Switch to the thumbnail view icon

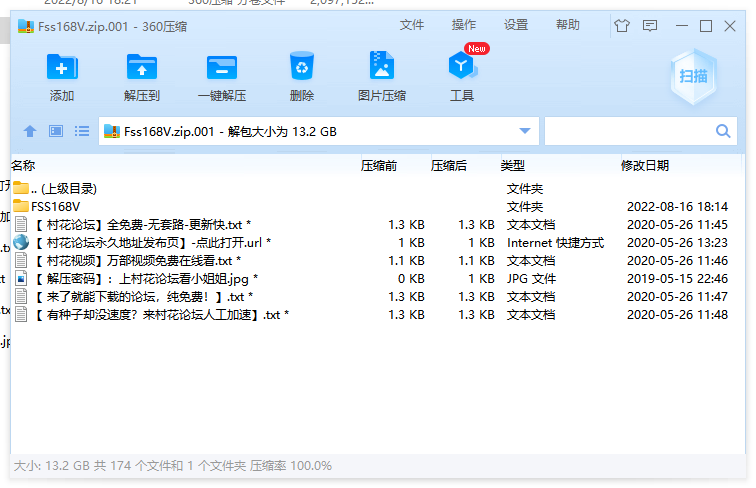[x=56, y=131]
